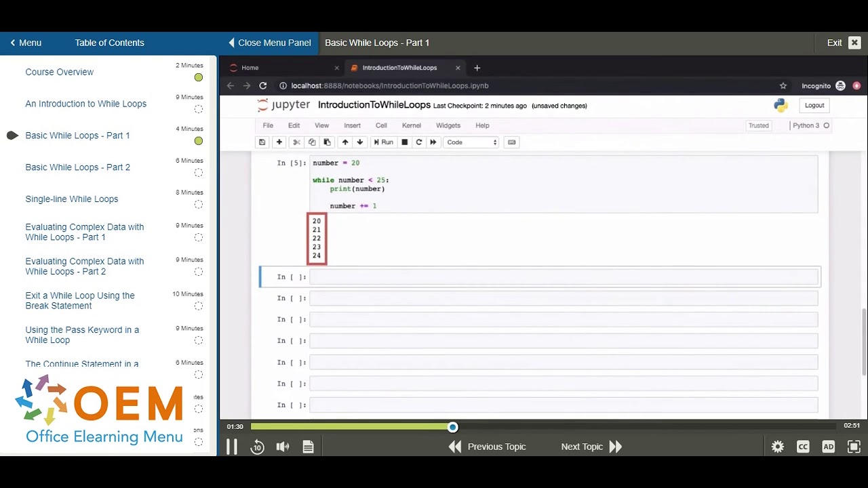Viewport: 868px width, 488px height.
Task: Open Evaluating Complex Data Part 1
Action: click(84, 232)
